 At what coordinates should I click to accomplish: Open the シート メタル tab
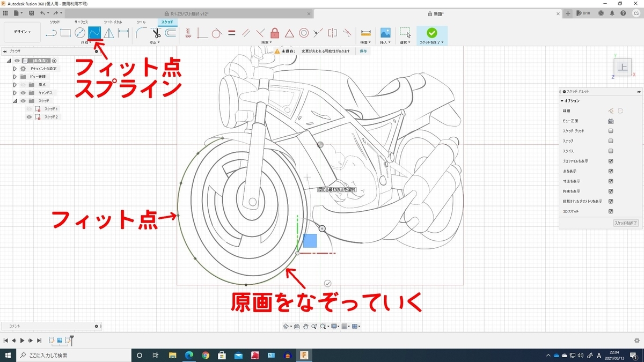point(113,22)
